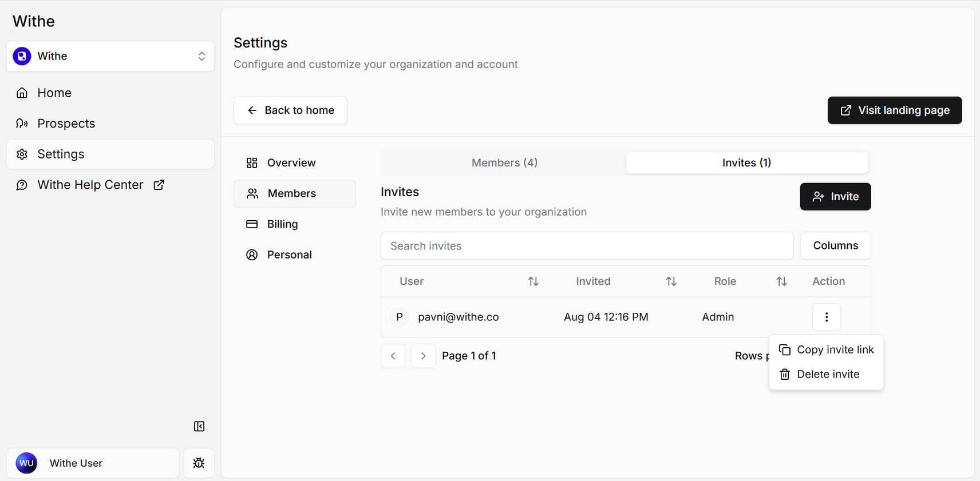The height and width of the screenshot is (481, 980).
Task: Switch to the Invites (1) tab
Action: (x=747, y=163)
